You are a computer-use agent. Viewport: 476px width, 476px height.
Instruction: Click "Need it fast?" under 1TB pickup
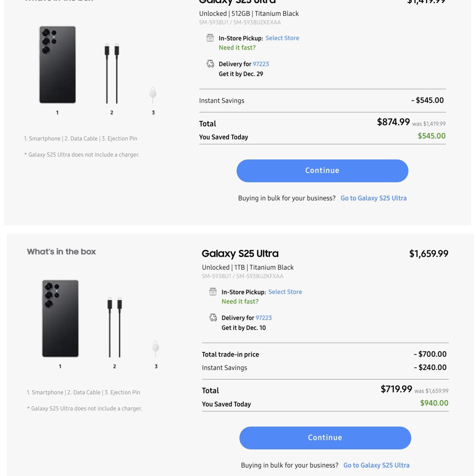click(x=240, y=301)
